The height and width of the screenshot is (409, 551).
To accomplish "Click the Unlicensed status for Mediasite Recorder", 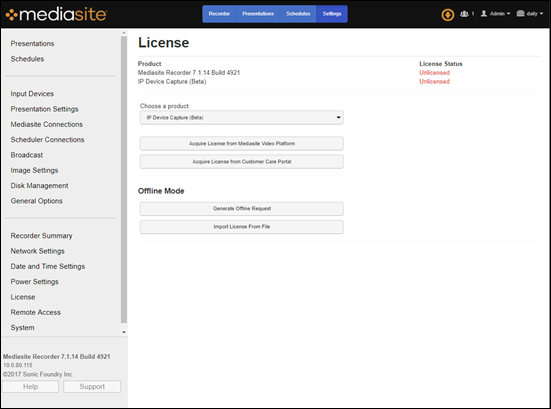I will 434,73.
